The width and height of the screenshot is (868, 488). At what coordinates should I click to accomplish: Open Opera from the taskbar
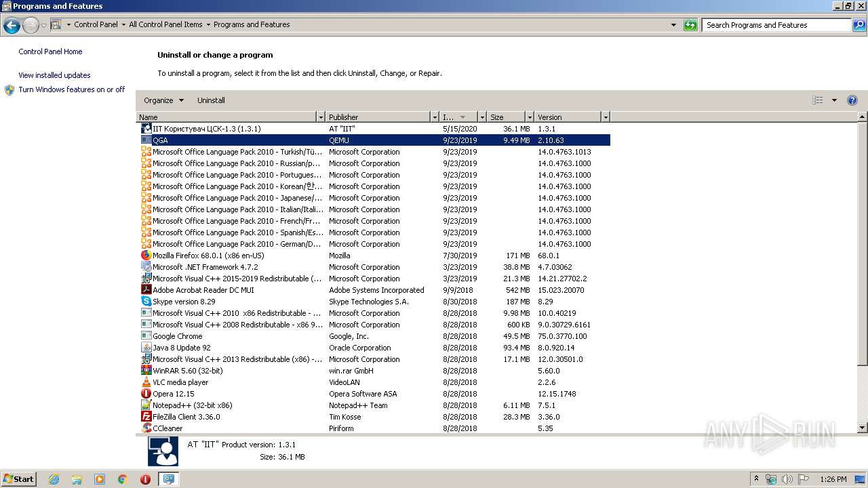point(145,479)
